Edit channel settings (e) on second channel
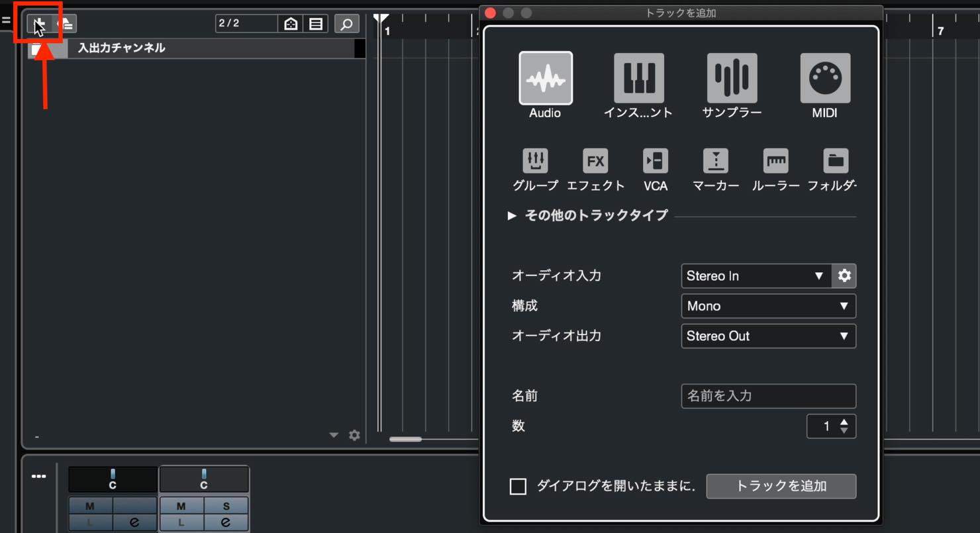 tap(226, 522)
